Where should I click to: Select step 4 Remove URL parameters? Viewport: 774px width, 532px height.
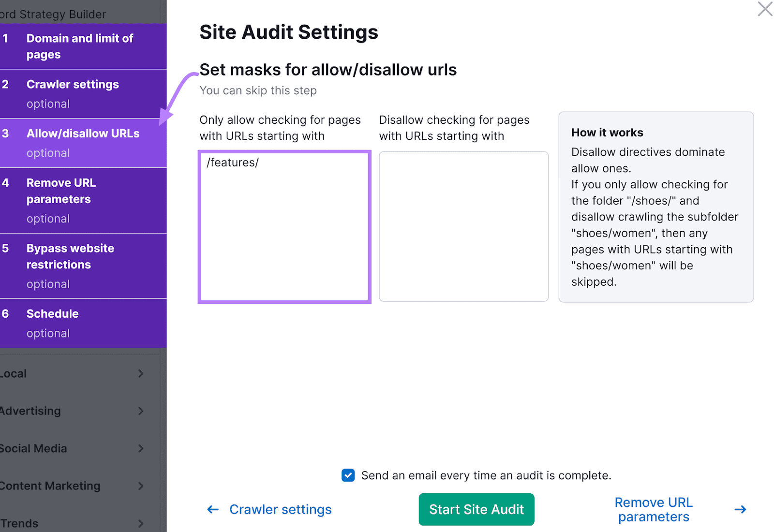[82, 200]
